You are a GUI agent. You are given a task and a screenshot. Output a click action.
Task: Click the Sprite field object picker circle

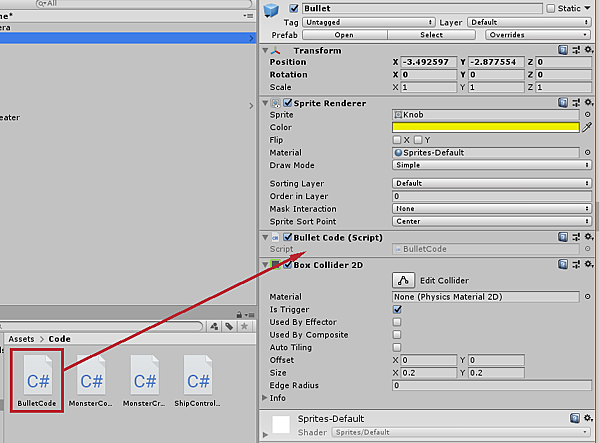pos(588,114)
